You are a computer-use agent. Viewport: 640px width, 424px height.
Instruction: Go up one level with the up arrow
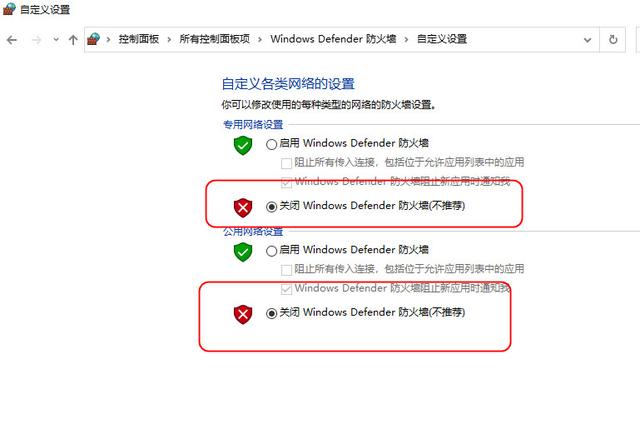click(73, 40)
